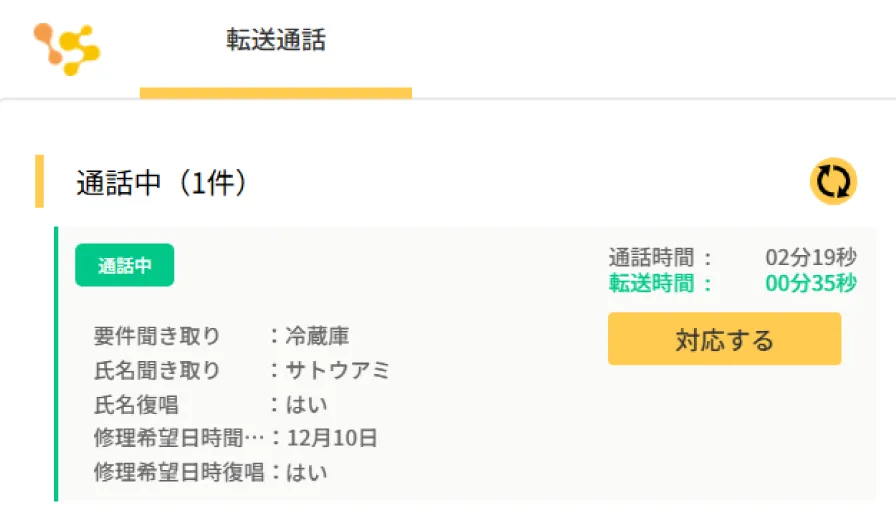This screenshot has width=896, height=510.
Task: Select the 要件聞き取り label
Action: [157, 336]
